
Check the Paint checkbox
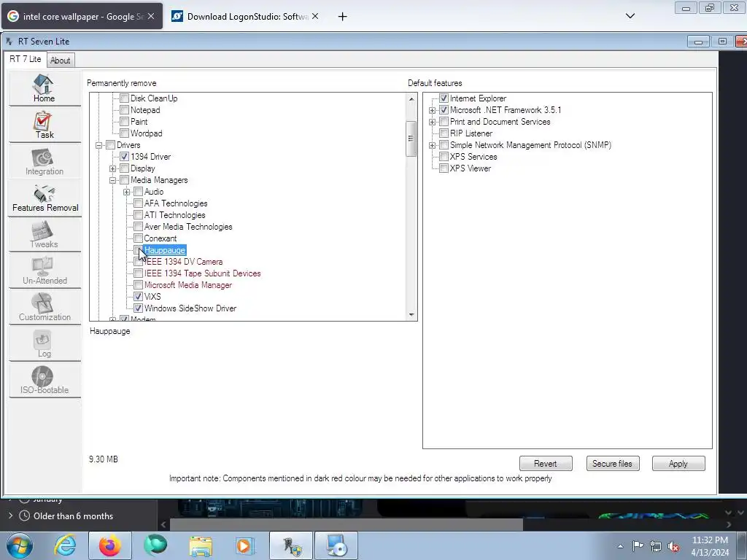(x=124, y=122)
